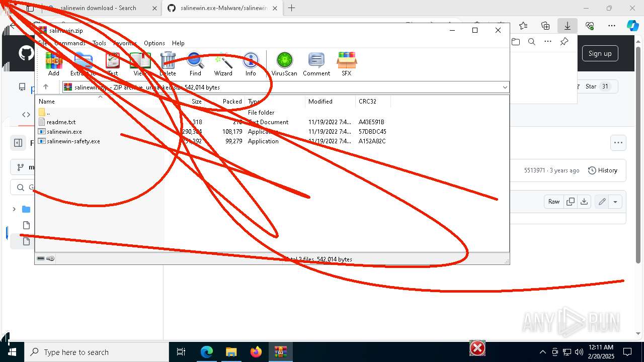
Task: Click CRC32 value A152A82C
Action: (x=372, y=141)
